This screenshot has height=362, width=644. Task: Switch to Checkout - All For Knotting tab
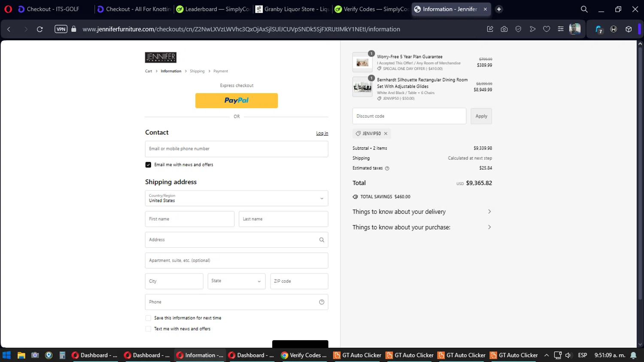134,9
